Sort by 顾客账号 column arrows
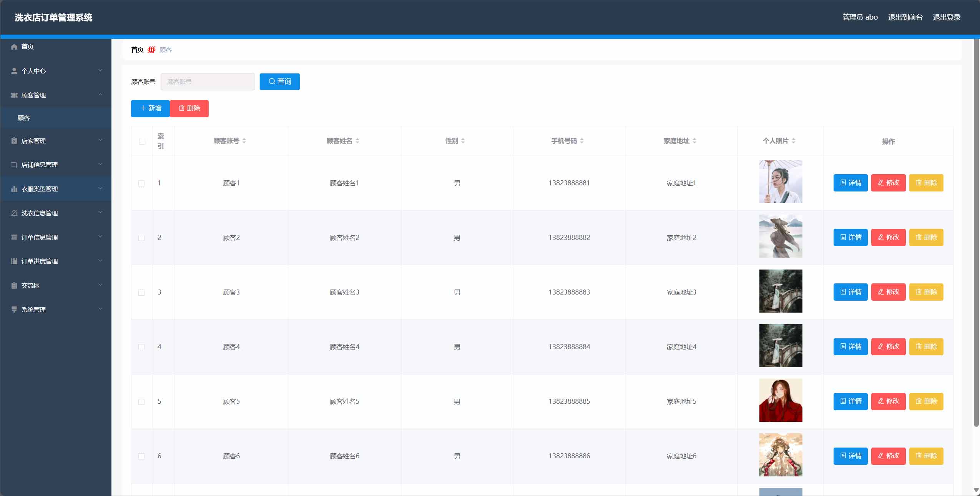 [244, 141]
